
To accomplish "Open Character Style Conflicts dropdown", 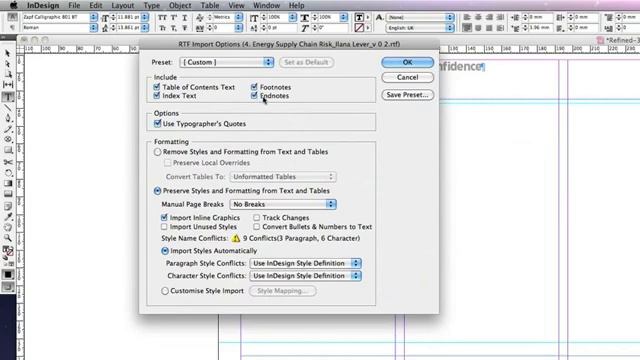I will (305, 276).
